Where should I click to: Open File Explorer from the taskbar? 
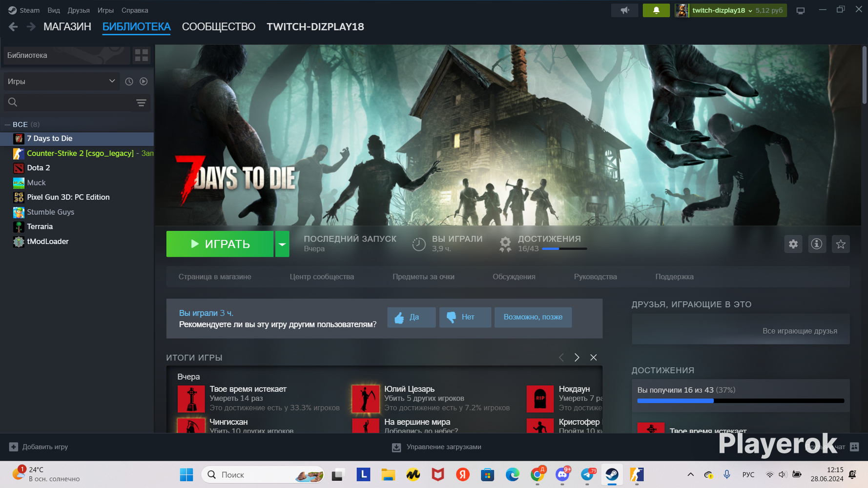point(388,475)
